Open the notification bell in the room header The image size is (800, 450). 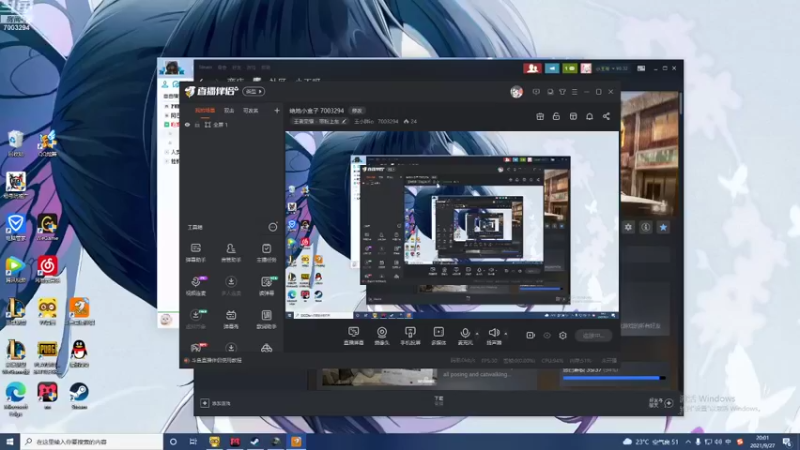pyautogui.click(x=589, y=116)
